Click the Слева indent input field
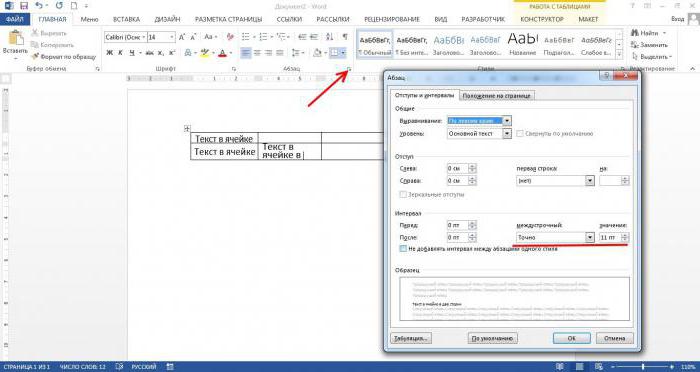Screen dimensions: 700x372 458,168
